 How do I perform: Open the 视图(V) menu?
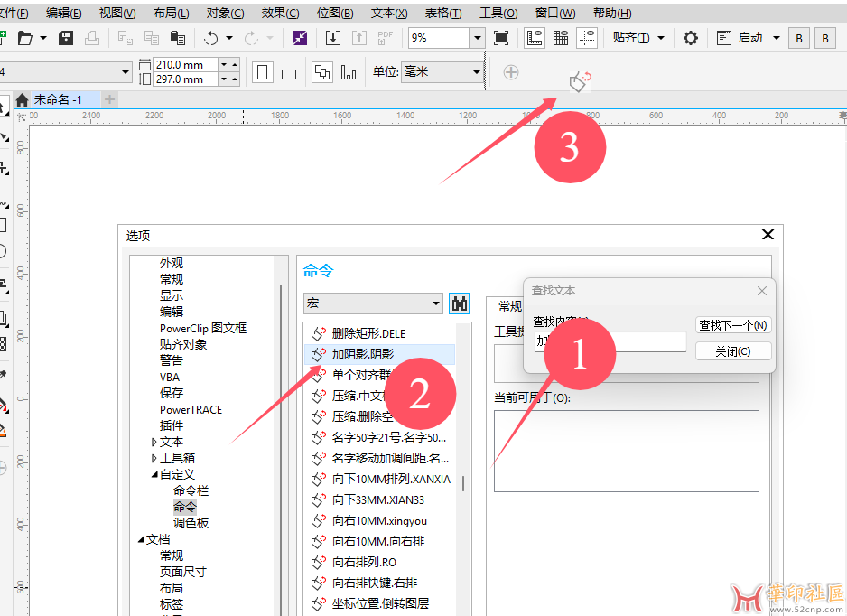117,13
